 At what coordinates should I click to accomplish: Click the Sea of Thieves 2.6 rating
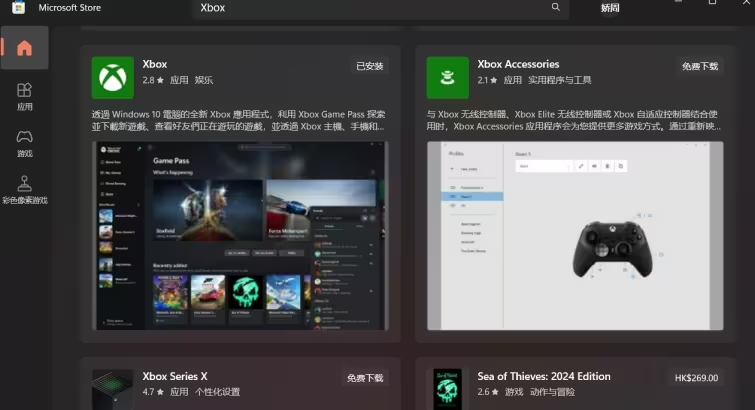487,392
